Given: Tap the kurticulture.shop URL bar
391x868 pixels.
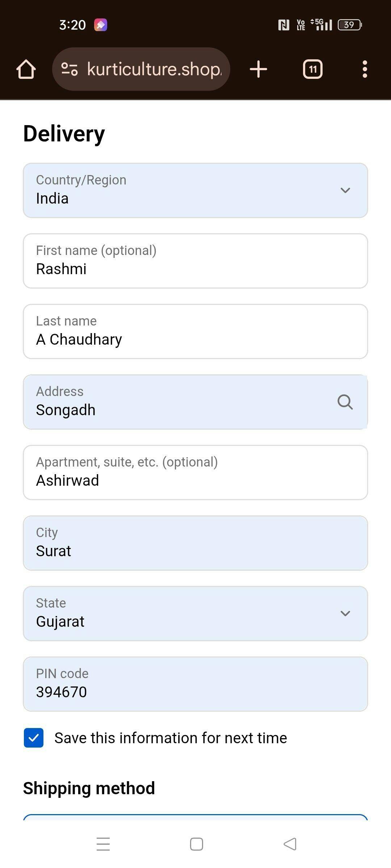Looking at the screenshot, I should (154, 69).
